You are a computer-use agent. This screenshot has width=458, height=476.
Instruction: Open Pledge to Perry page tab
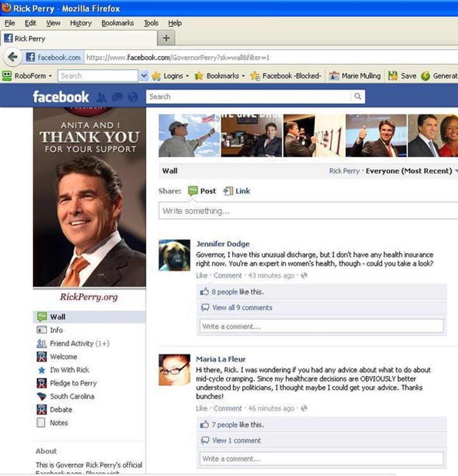(73, 383)
